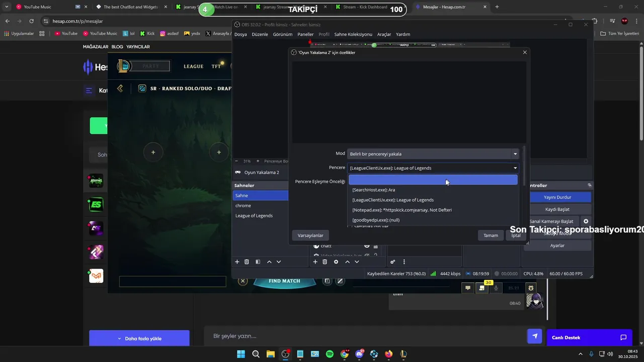Add a source with plus icon in sources toolbar
This screenshot has width=644, height=362.
tap(315, 262)
